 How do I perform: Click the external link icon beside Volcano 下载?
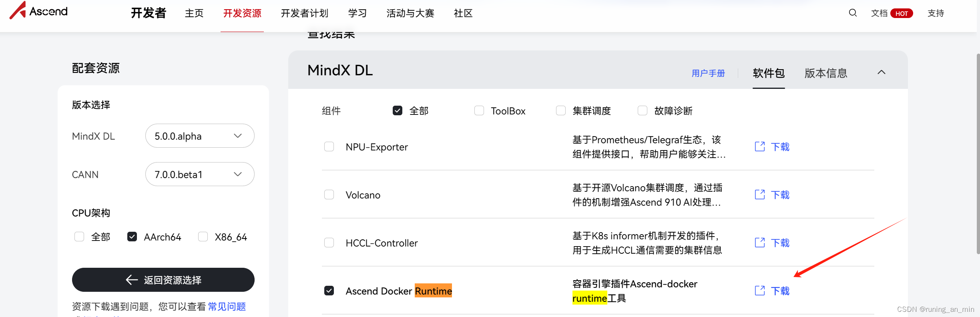click(759, 195)
